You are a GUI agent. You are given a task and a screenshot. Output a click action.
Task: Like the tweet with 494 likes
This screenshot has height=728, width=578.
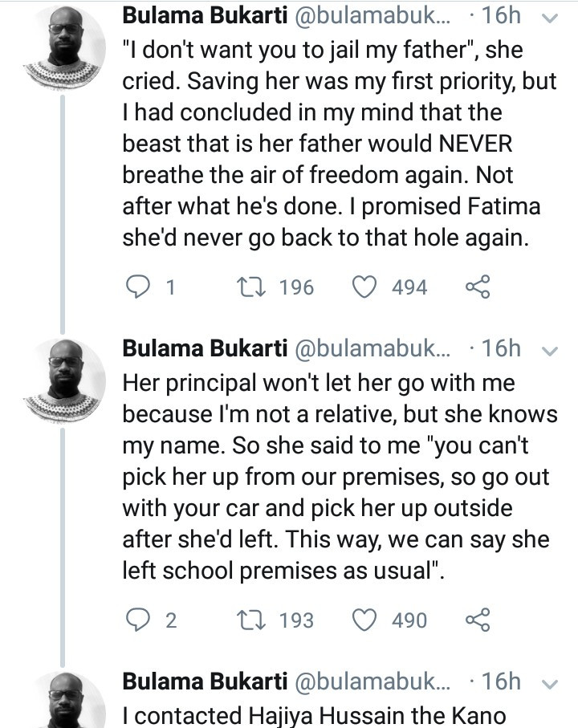366,287
